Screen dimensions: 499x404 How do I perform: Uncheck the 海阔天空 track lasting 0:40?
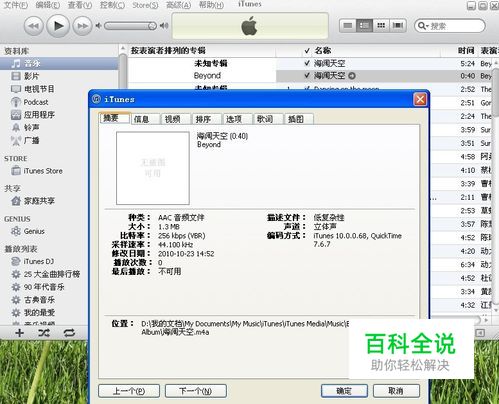(307, 76)
